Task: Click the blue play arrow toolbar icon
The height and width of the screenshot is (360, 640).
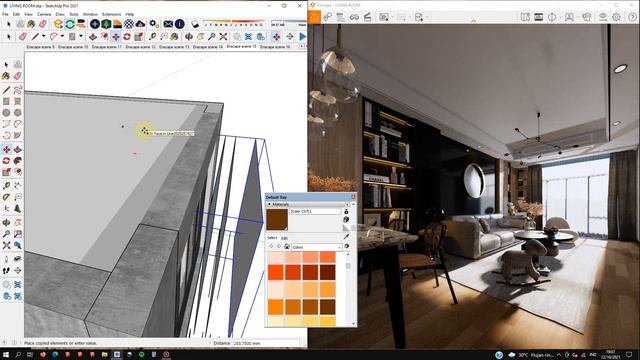Action: [x=302, y=37]
